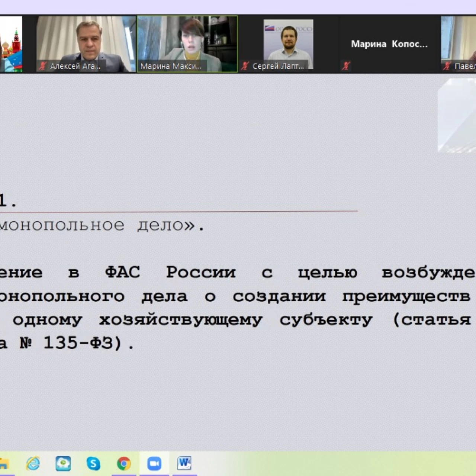Switch to Google Chrome in the taskbar
The height and width of the screenshot is (476, 476).
(x=124, y=463)
